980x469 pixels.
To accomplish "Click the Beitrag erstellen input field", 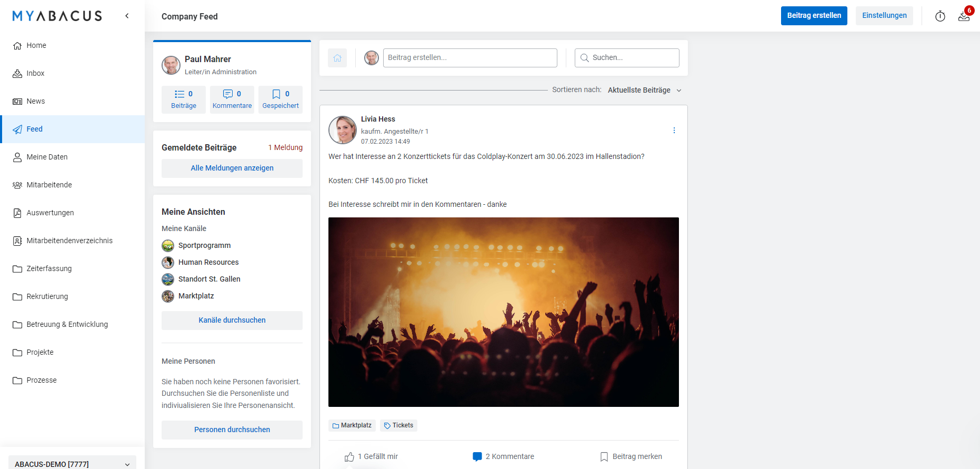I will [470, 58].
